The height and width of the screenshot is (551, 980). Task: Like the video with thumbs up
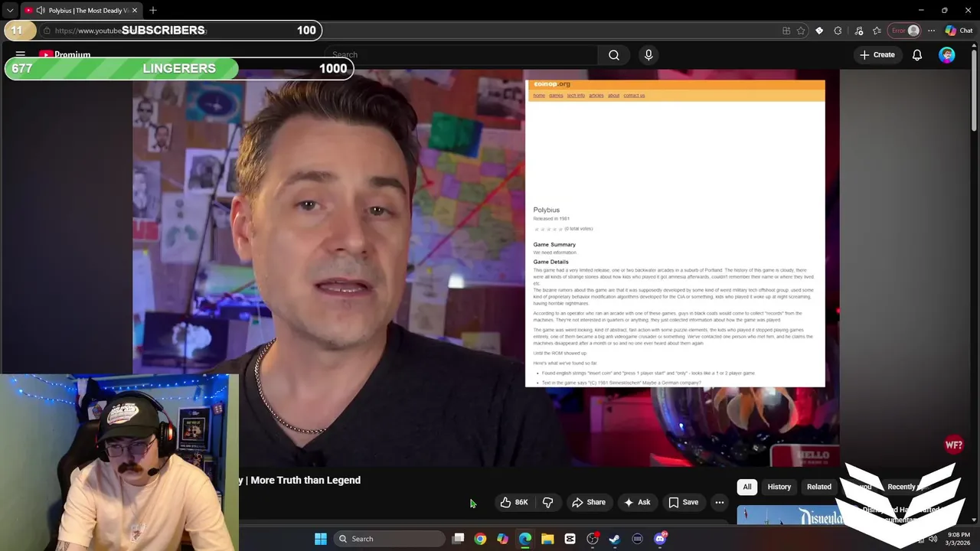[514, 502]
